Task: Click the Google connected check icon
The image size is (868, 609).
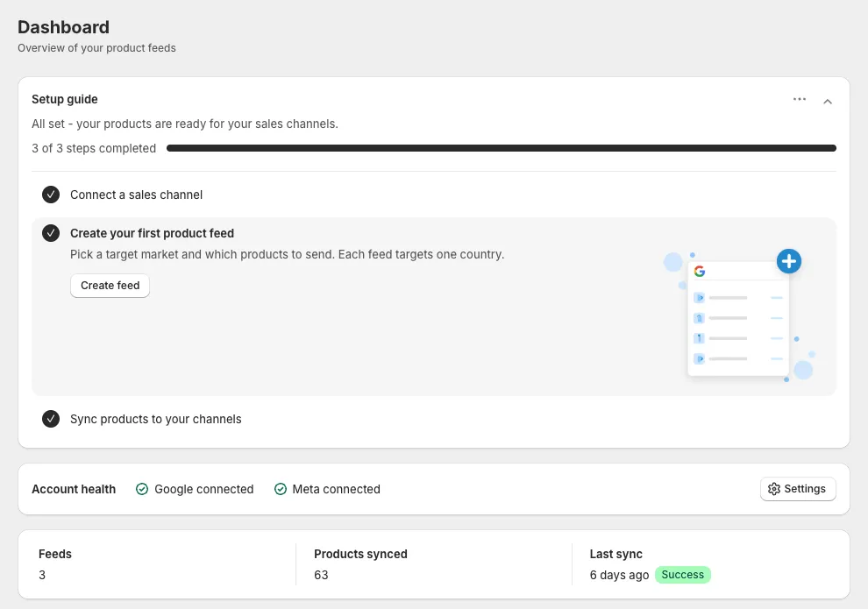Action: [142, 489]
